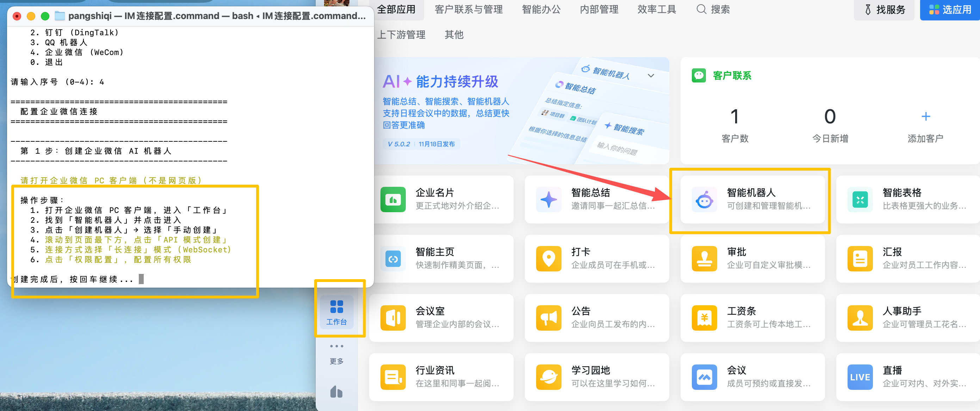This screenshot has height=411, width=980.
Task: Expand the 智能机器人 chevron in banner
Action: pos(651,75)
